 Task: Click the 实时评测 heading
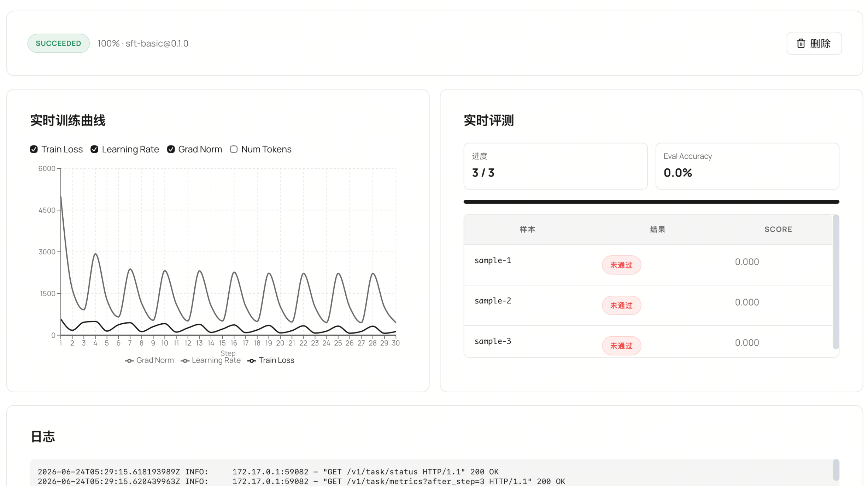point(489,120)
